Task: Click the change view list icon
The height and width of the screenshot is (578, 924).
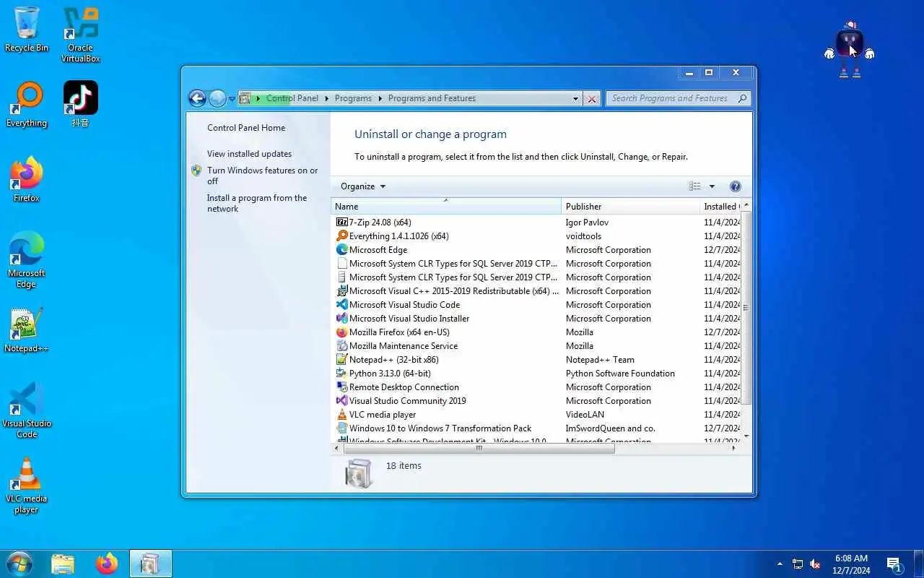Action: pos(694,186)
